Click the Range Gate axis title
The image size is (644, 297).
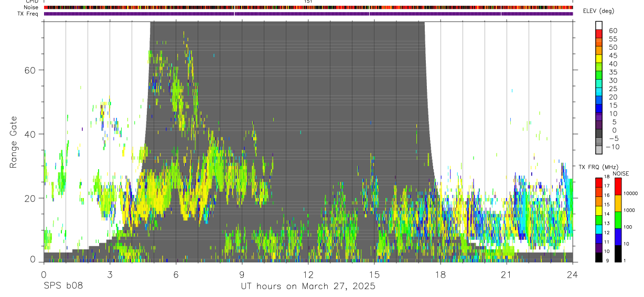click(14, 141)
